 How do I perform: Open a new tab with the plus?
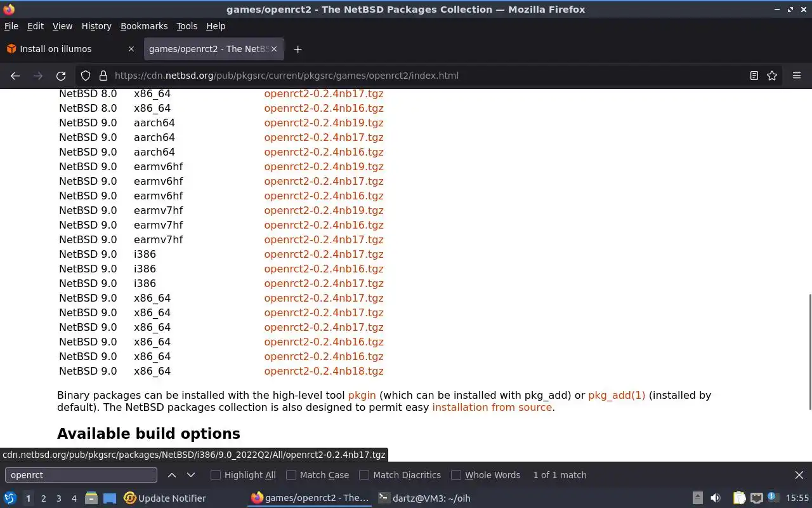[298, 49]
